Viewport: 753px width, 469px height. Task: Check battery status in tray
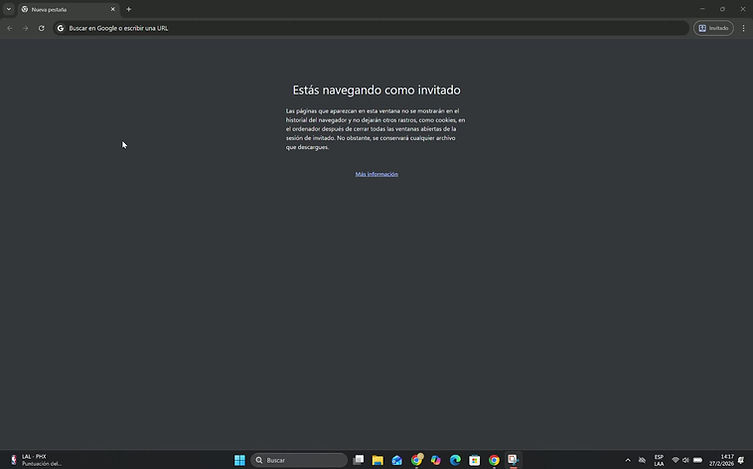(x=698, y=460)
